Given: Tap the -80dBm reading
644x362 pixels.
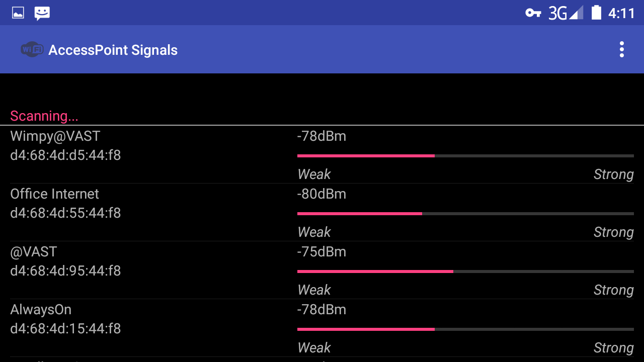Looking at the screenshot, I should (x=321, y=194).
